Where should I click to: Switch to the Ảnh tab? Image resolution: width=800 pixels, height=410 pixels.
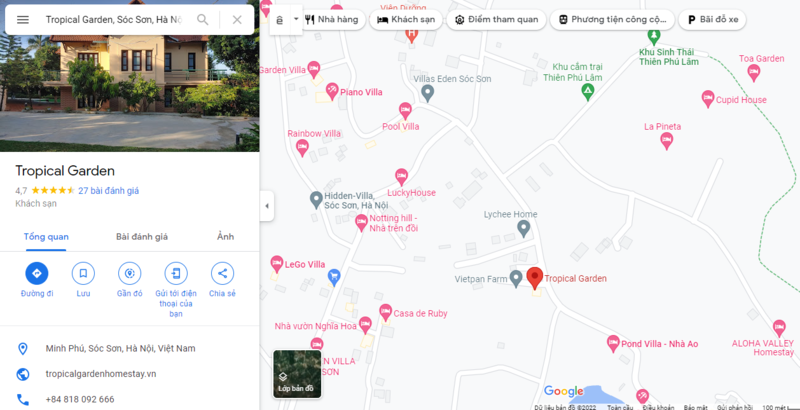tap(226, 237)
